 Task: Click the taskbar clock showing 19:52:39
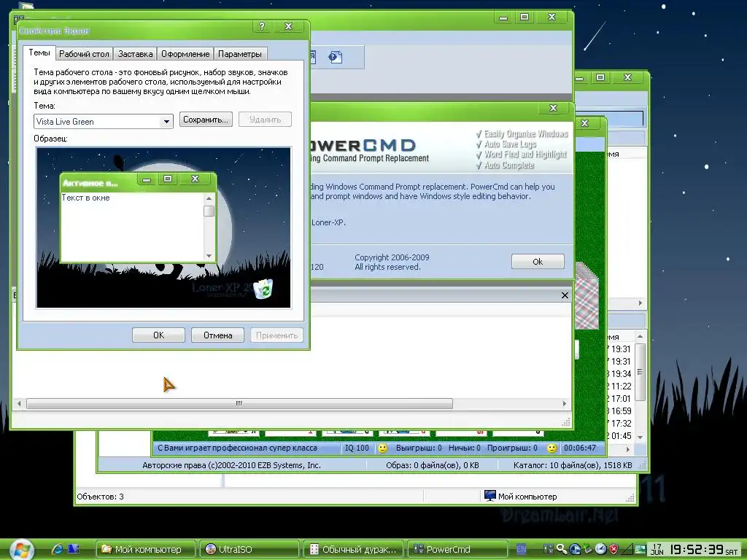pyautogui.click(x=697, y=550)
